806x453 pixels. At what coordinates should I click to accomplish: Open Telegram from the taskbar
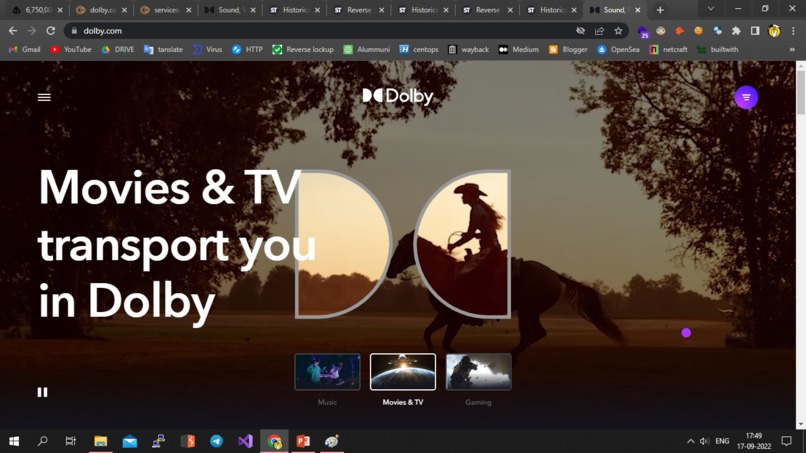click(x=216, y=441)
